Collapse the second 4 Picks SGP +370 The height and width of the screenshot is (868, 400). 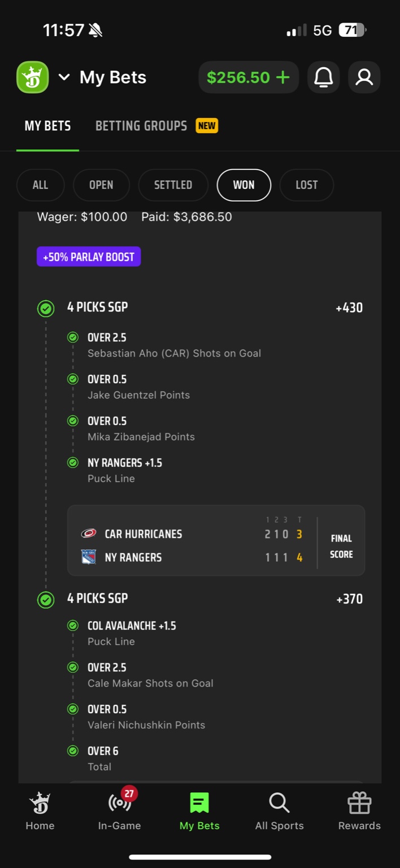(97, 598)
